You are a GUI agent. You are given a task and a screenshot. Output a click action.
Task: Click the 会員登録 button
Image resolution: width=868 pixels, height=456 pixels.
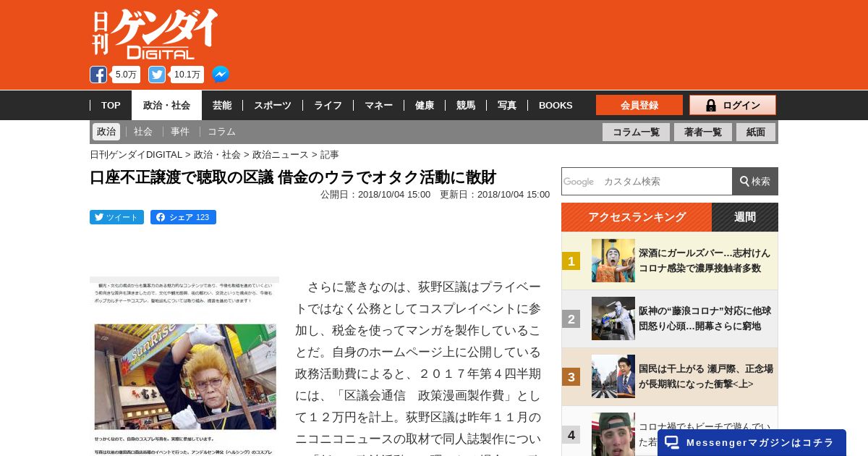click(639, 105)
